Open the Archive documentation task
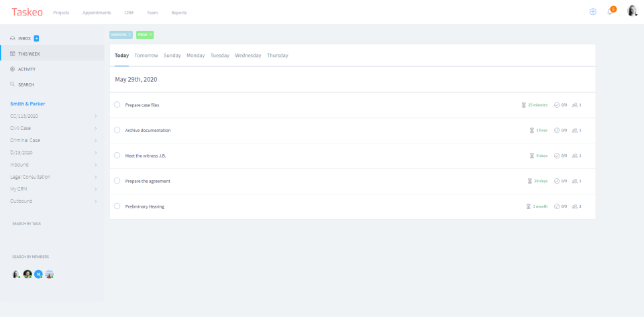644x317 pixels. tap(148, 131)
